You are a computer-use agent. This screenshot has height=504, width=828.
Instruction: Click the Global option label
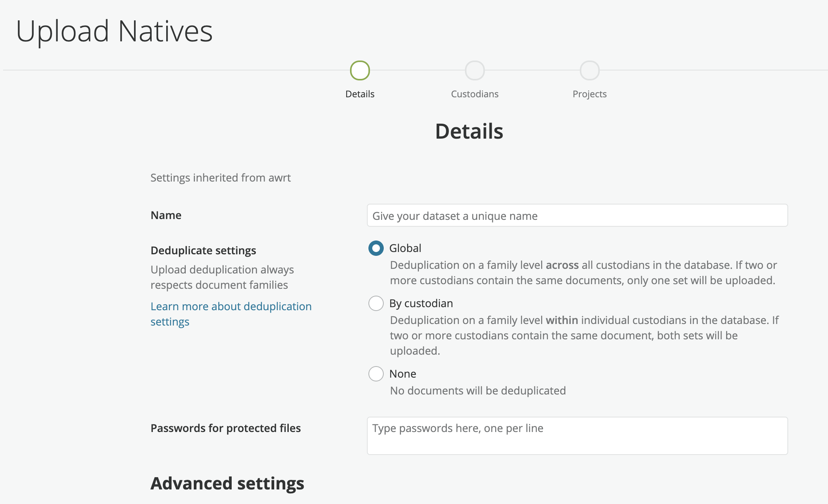coord(405,248)
